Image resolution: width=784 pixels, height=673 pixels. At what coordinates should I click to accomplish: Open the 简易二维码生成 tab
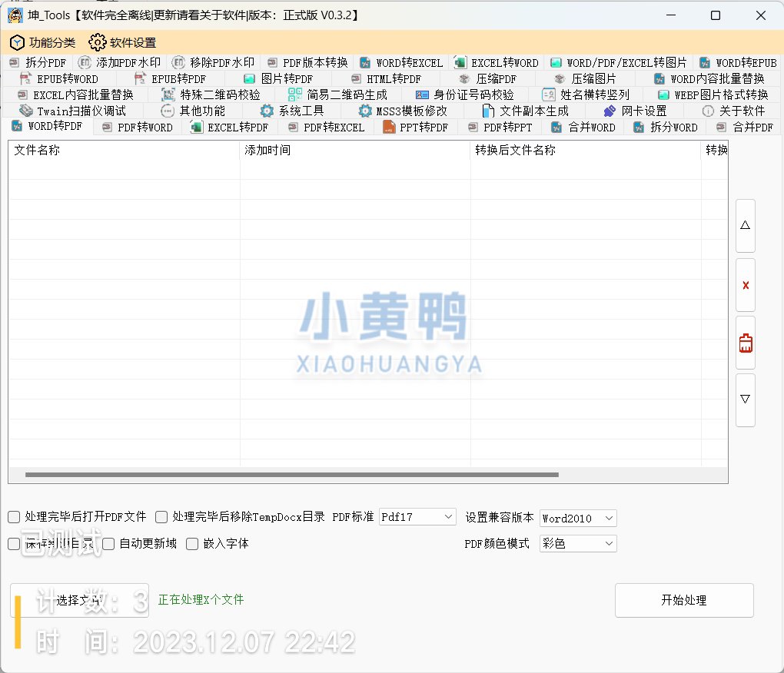coord(337,94)
